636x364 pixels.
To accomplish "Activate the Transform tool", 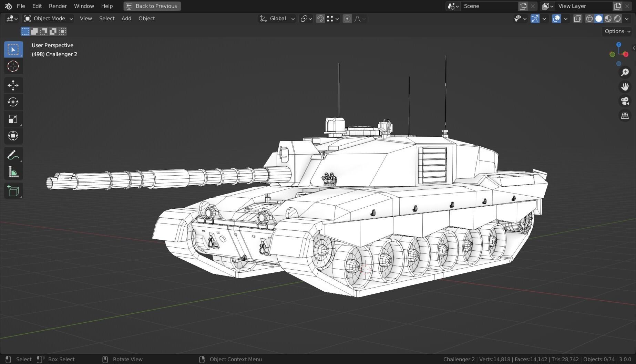I will 13,136.
